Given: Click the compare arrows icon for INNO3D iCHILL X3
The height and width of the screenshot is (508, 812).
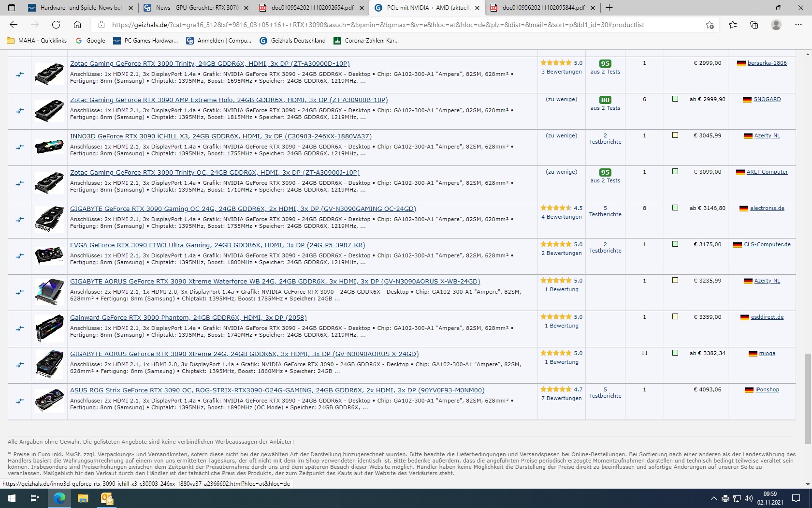Looking at the screenshot, I should [x=20, y=147].
